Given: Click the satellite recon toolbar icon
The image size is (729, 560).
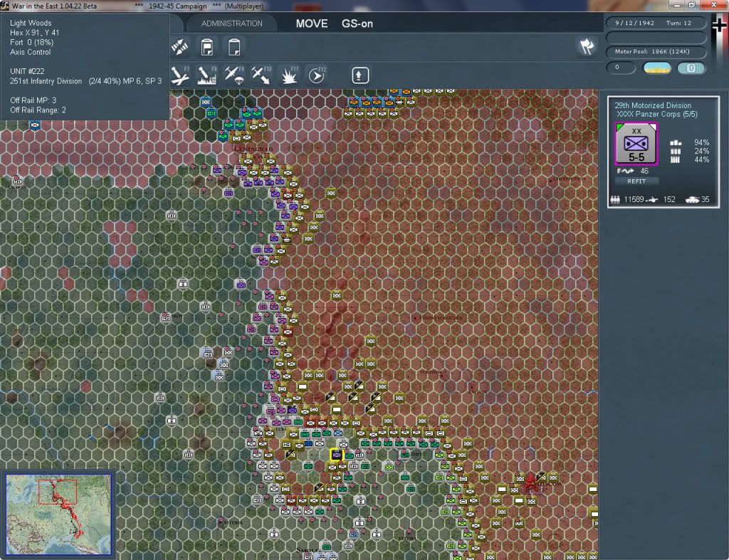Looking at the screenshot, I should pyautogui.click(x=179, y=47).
